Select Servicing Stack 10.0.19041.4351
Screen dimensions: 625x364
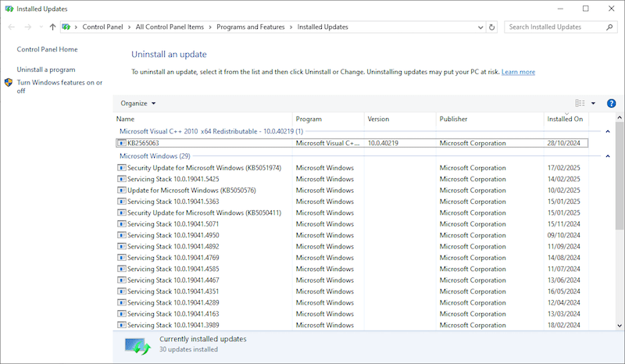(x=352, y=291)
